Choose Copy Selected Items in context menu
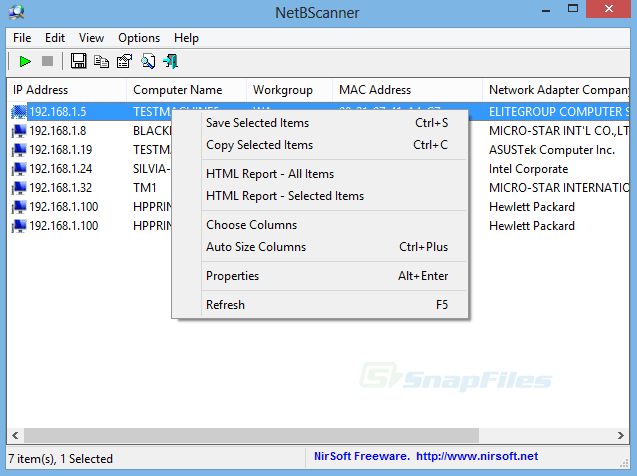The width and height of the screenshot is (637, 476). click(x=320, y=145)
